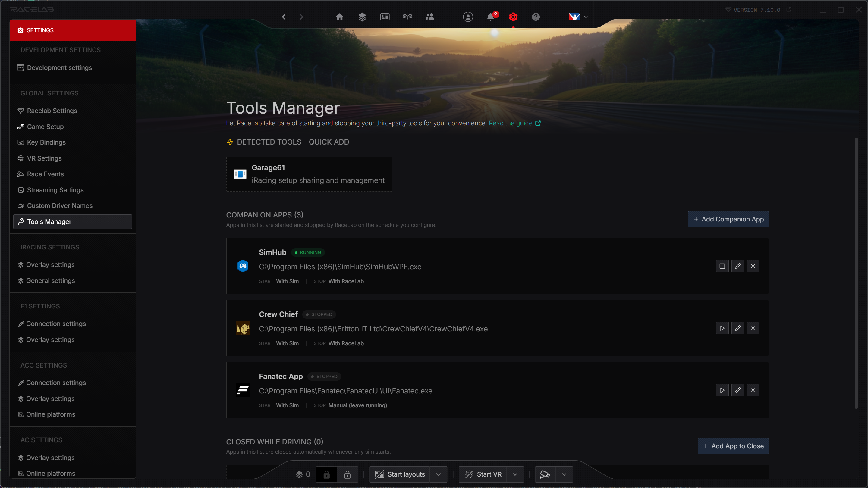868x488 pixels.
Task: Open the Home page icon
Action: click(340, 17)
